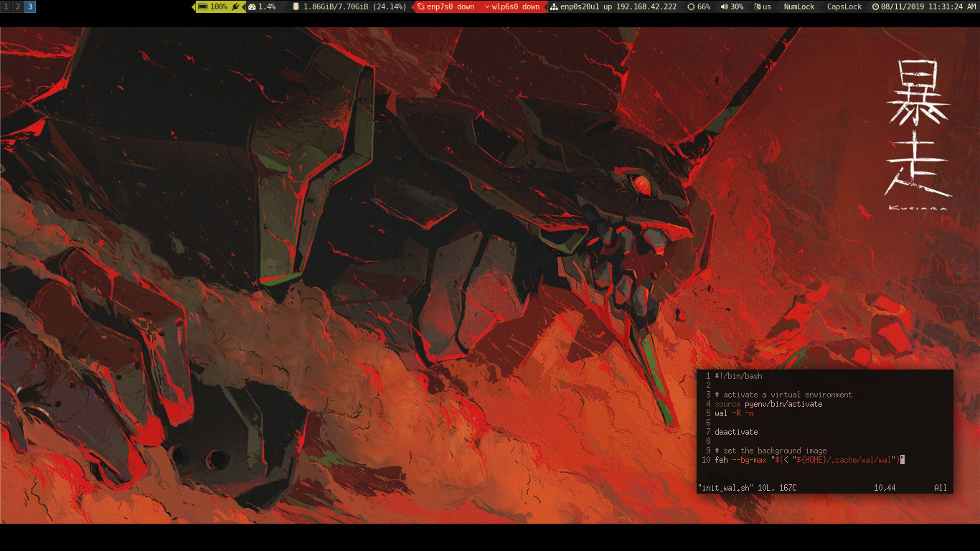This screenshot has height=551, width=980.
Task: Click the brightness sun icon
Action: (691, 6)
